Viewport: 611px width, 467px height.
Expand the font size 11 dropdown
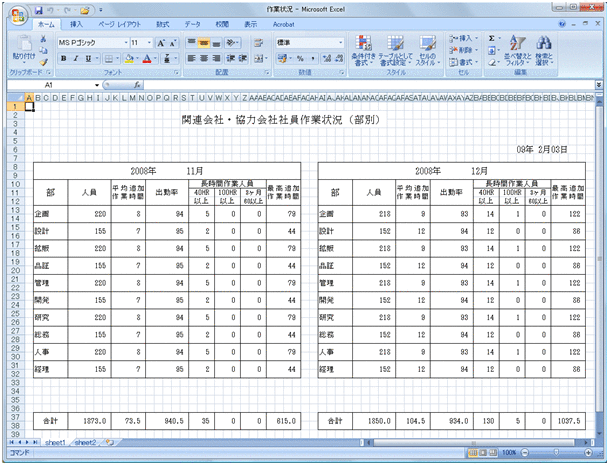149,43
